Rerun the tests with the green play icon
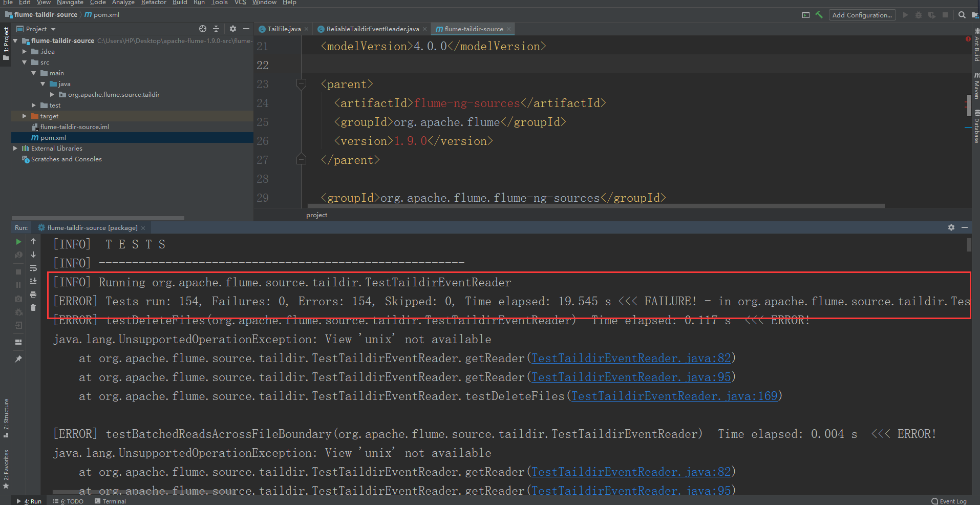The height and width of the screenshot is (505, 980). 18,242
